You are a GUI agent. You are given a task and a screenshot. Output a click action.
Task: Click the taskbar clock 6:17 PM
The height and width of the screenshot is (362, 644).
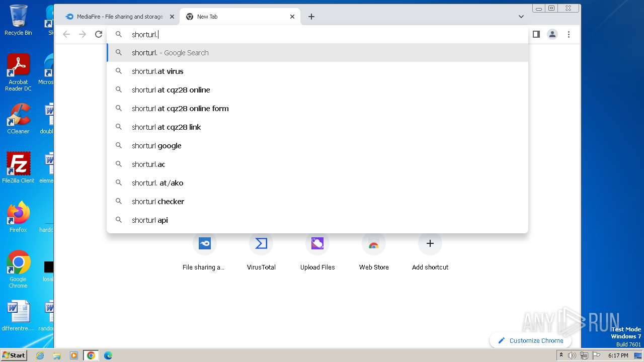tap(618, 355)
